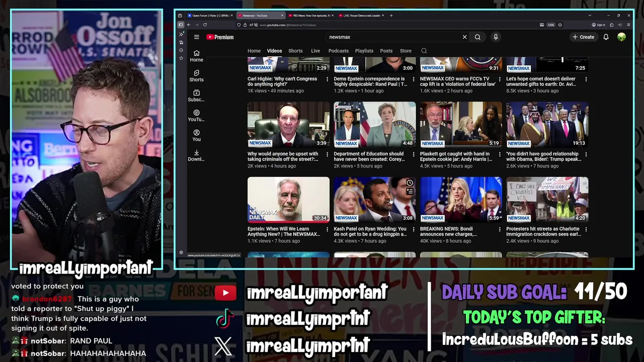Open the channel Live tab
This screenshot has height=362, width=644.
click(x=315, y=51)
